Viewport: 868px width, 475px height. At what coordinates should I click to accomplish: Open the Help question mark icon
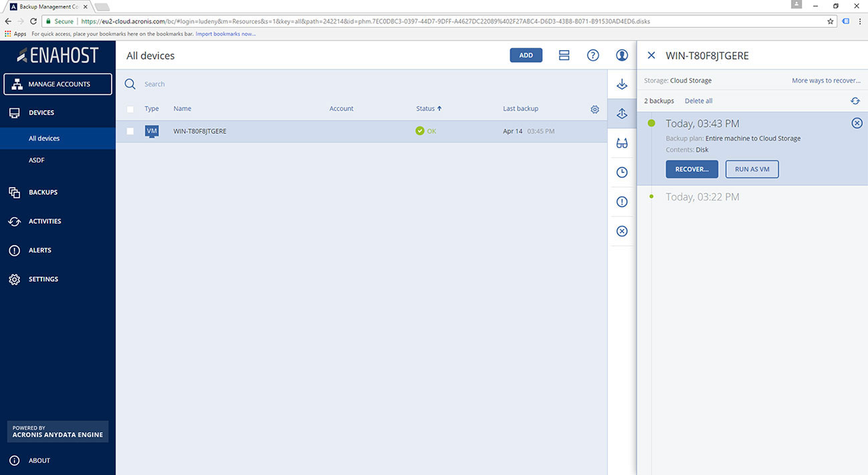(x=593, y=55)
